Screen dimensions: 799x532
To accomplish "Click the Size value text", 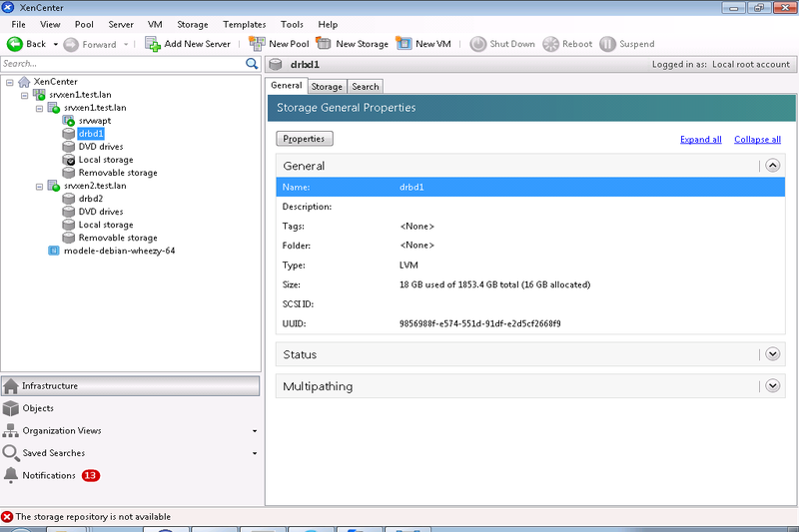I will click(494, 284).
